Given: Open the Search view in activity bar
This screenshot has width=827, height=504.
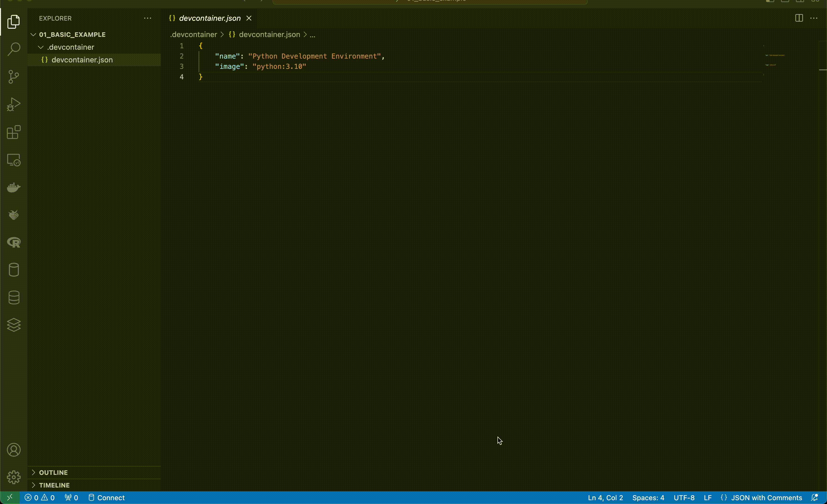Looking at the screenshot, I should pyautogui.click(x=14, y=49).
